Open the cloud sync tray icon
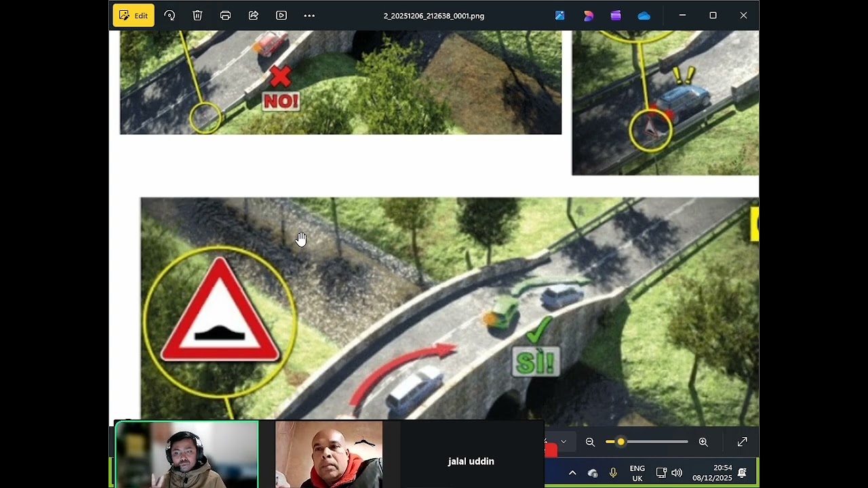The width and height of the screenshot is (868, 488). pos(593,473)
